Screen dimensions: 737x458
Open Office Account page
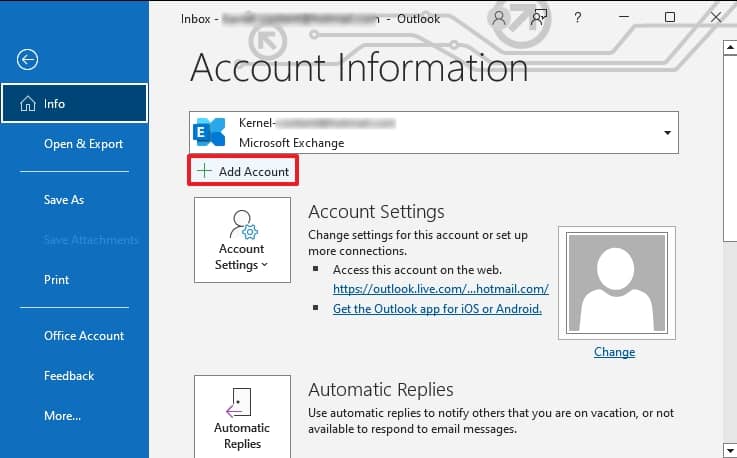(x=84, y=336)
